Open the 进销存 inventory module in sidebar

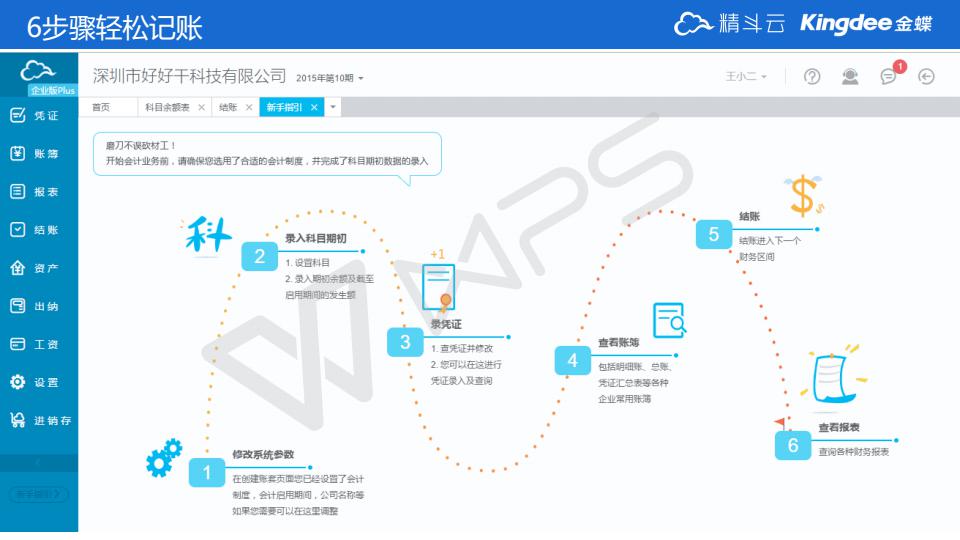coord(40,421)
